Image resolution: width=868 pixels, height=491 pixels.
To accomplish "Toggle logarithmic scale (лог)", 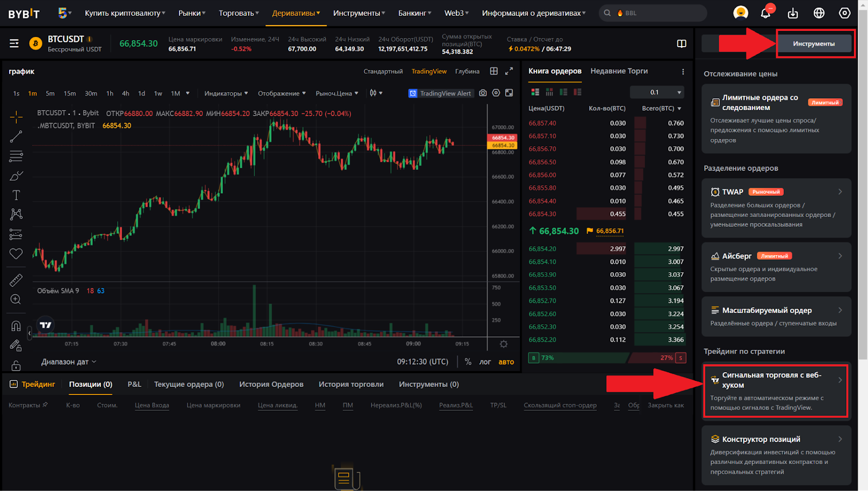I will (485, 362).
